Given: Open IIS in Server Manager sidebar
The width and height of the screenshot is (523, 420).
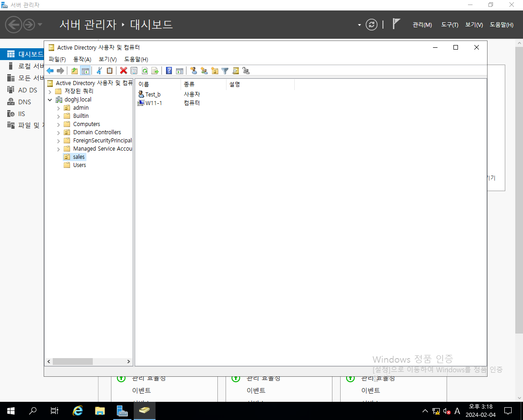Looking at the screenshot, I should pos(22,114).
